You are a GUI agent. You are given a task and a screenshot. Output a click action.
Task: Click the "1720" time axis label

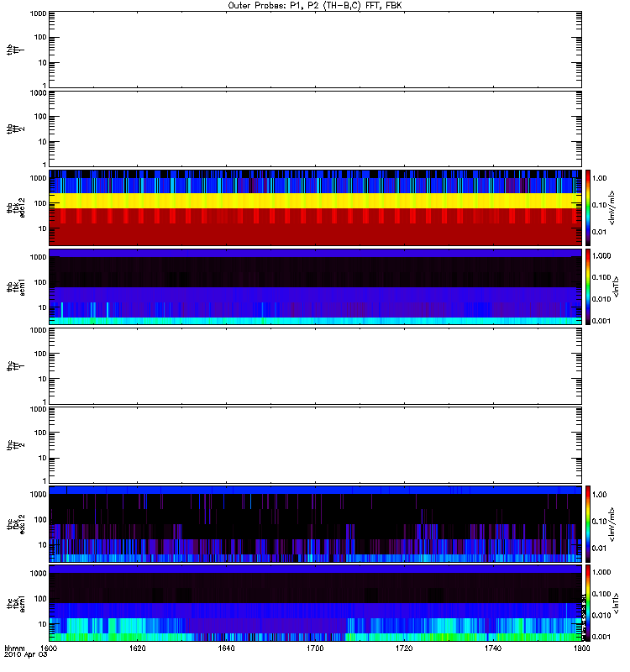coord(404,648)
